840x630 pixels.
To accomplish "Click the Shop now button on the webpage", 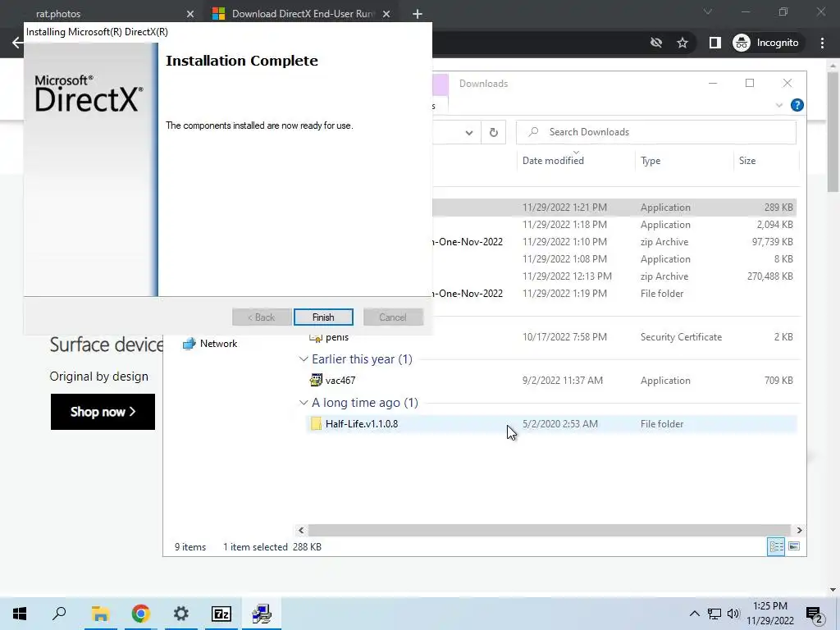I will pyautogui.click(x=103, y=412).
